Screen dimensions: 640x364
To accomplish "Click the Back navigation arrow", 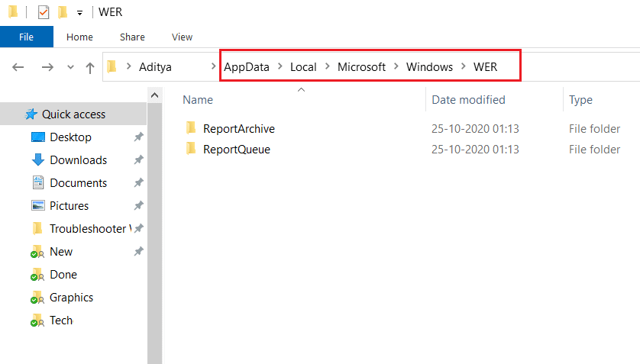I will point(19,67).
